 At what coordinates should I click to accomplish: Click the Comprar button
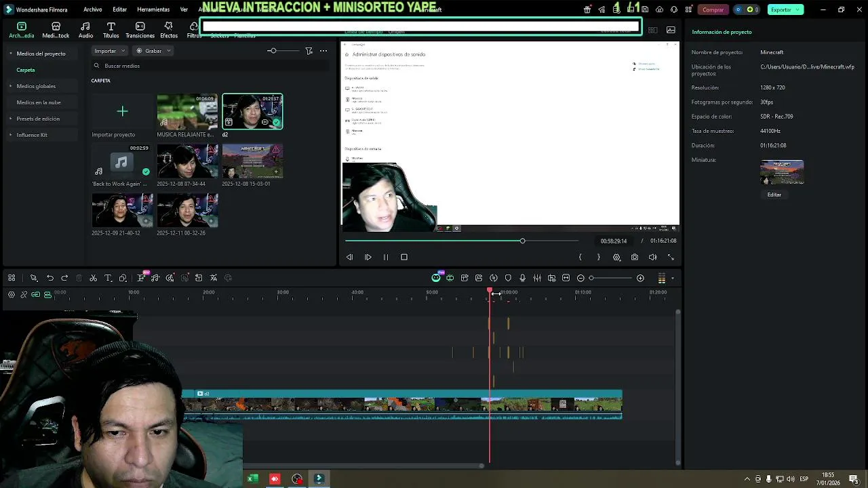713,9
